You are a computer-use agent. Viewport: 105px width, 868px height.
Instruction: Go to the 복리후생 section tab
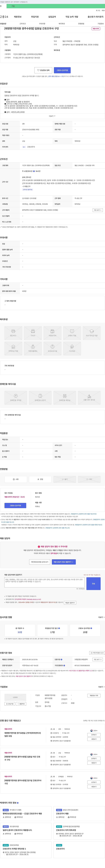[x=62, y=24]
